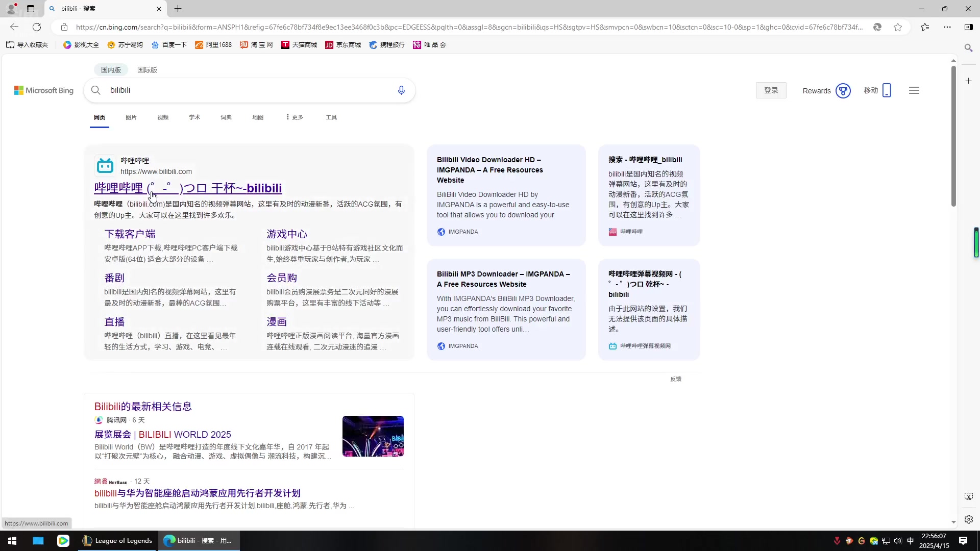Open the 下载客户端 sublink
980x551 pixels.
(x=130, y=234)
